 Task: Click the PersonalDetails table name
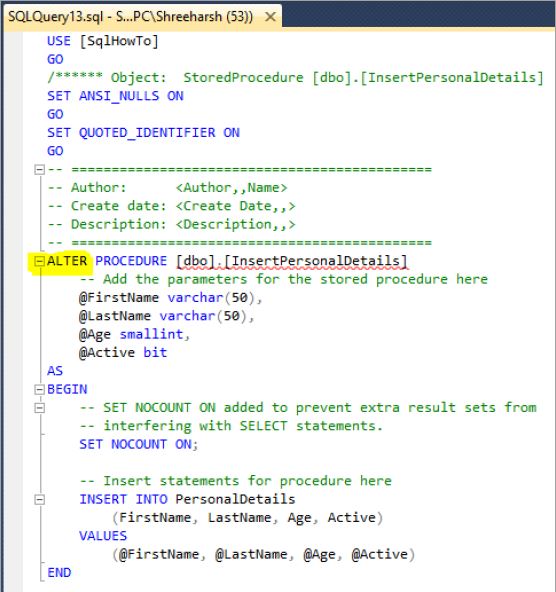[236, 500]
